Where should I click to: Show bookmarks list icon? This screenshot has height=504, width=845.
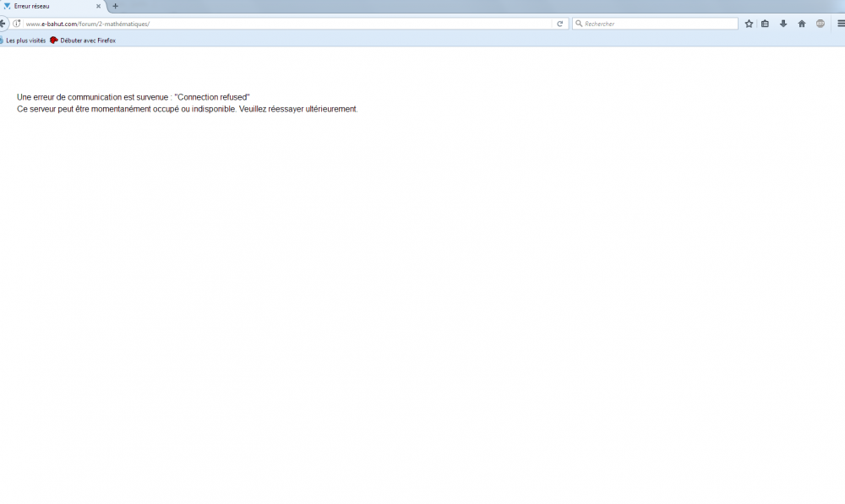coord(766,24)
